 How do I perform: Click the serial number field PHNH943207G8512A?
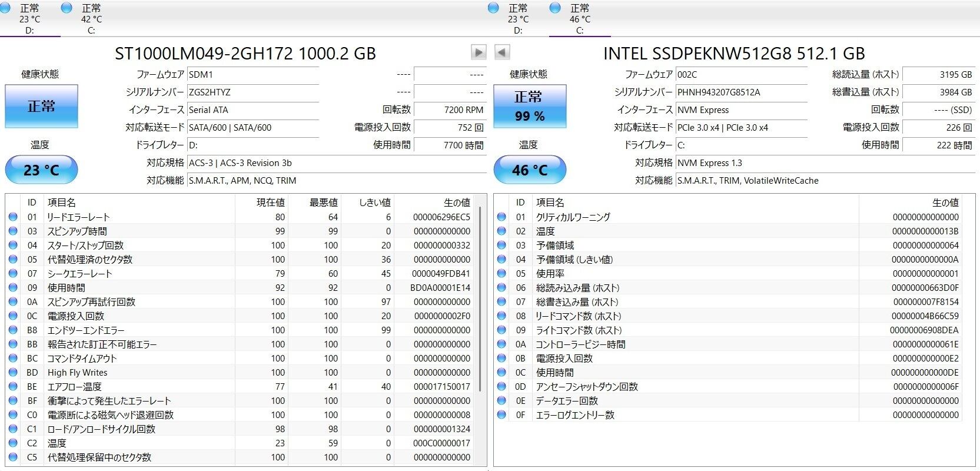(x=741, y=92)
